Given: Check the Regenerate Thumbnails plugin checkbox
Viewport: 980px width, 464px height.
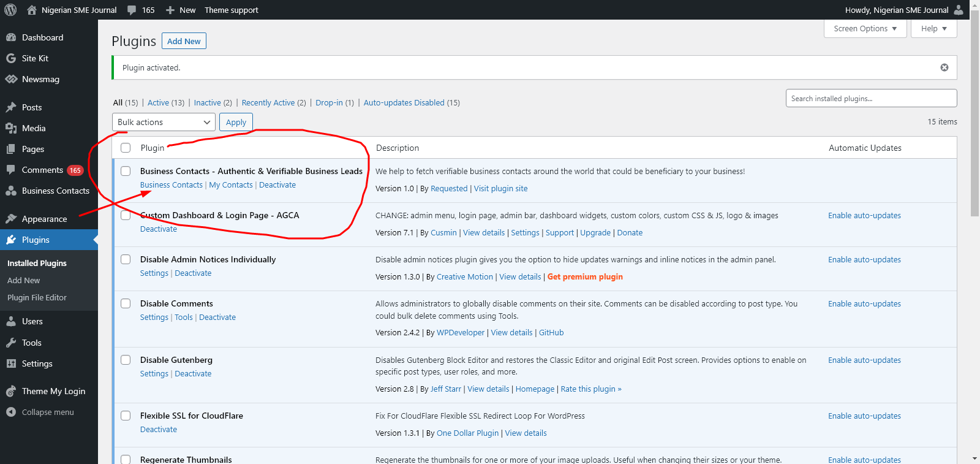Looking at the screenshot, I should (126, 459).
